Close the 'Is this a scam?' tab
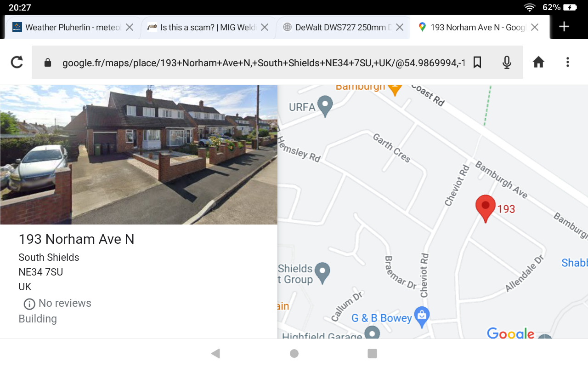This screenshot has height=368, width=588. coord(265,27)
